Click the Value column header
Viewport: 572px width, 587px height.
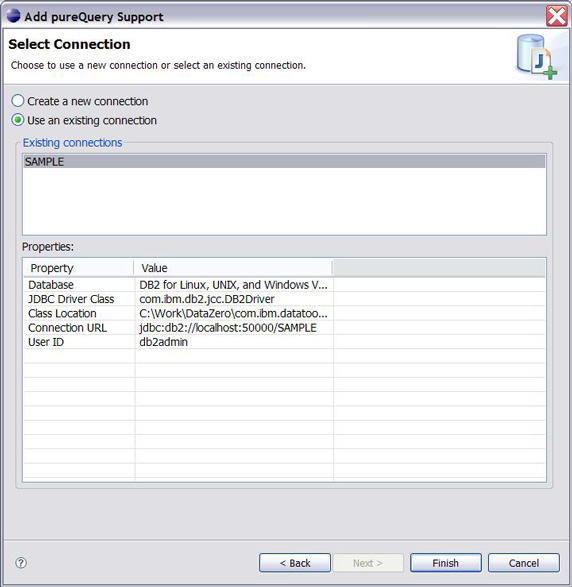(x=233, y=268)
